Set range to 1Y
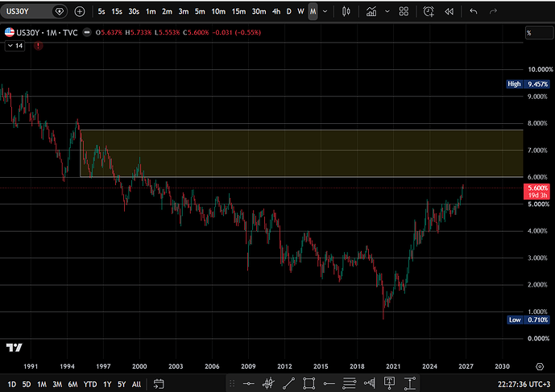Image resolution: width=555 pixels, height=392 pixels. click(107, 384)
